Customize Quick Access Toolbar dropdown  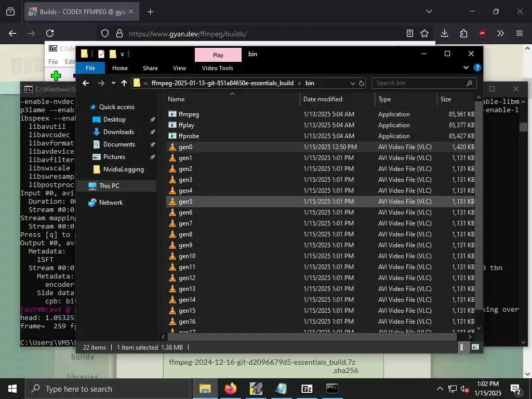pos(122,54)
